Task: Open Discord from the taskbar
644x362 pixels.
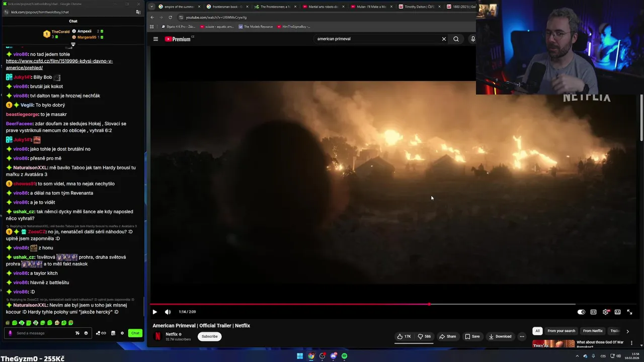Action: click(x=333, y=356)
